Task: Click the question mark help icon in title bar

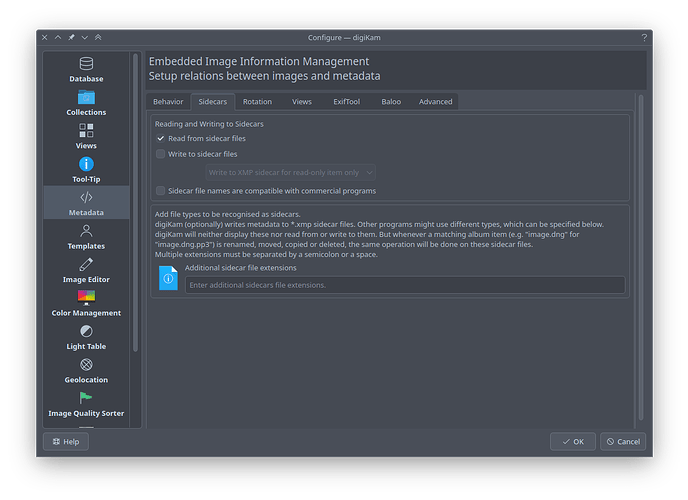Action: click(x=644, y=38)
